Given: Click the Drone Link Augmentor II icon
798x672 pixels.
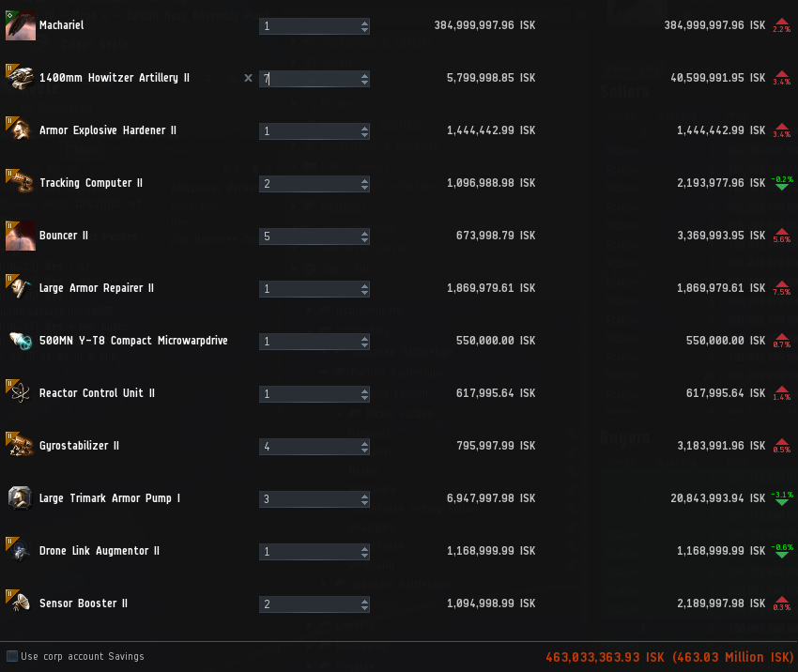Looking at the screenshot, I should coord(21,551).
